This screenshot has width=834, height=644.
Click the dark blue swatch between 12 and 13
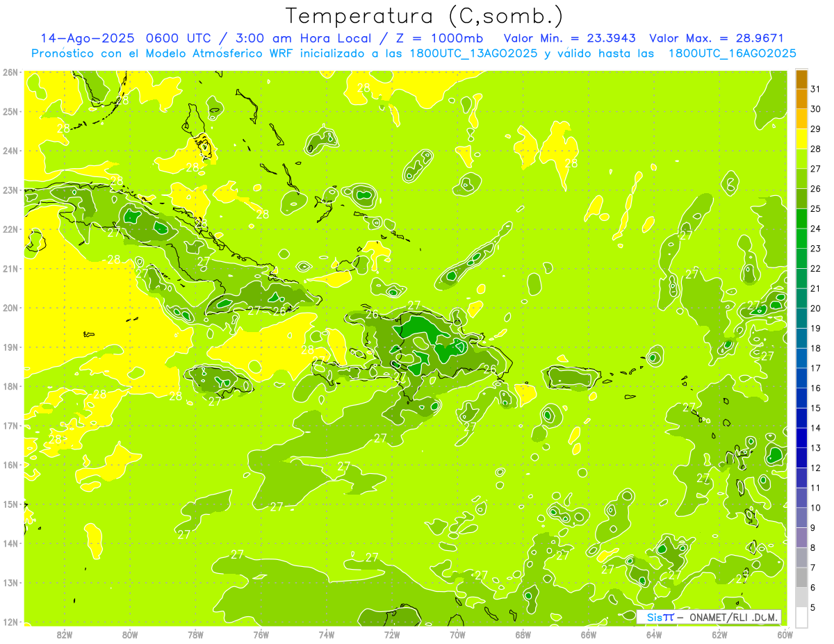(x=801, y=458)
